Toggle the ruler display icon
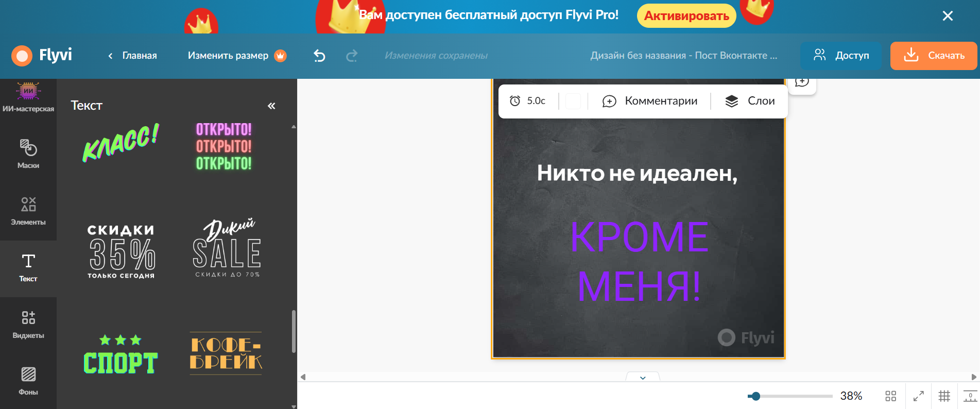980x409 pixels. click(970, 396)
